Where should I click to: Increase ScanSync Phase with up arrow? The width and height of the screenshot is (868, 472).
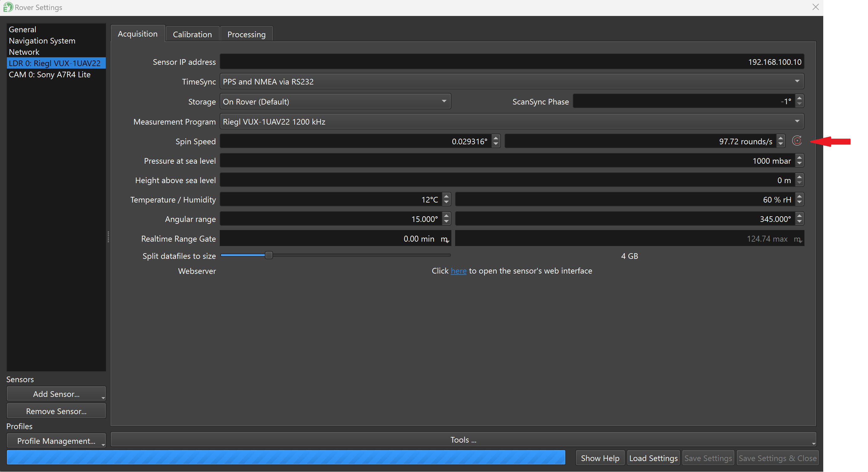tap(799, 98)
